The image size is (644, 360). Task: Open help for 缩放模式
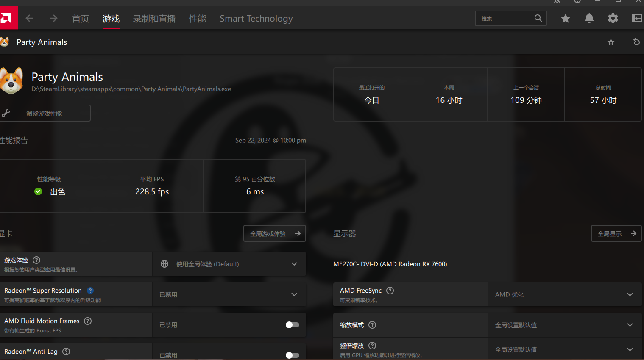tap(372, 325)
